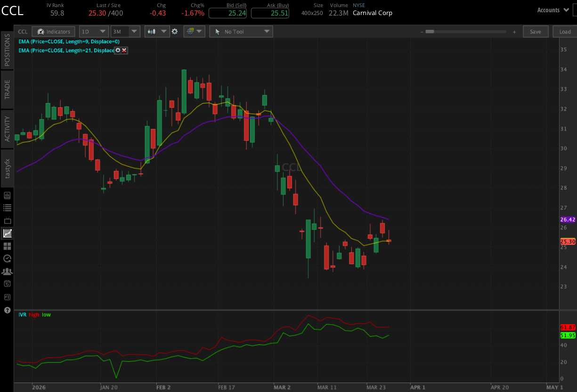Open the help question mark icon
The width and height of the screenshot is (577, 392).
tap(7, 310)
